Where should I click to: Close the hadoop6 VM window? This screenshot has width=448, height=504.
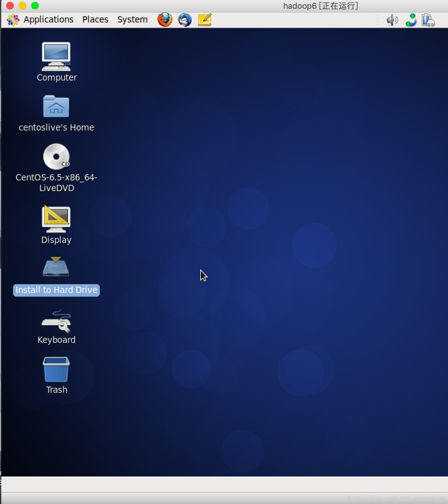point(10,6)
